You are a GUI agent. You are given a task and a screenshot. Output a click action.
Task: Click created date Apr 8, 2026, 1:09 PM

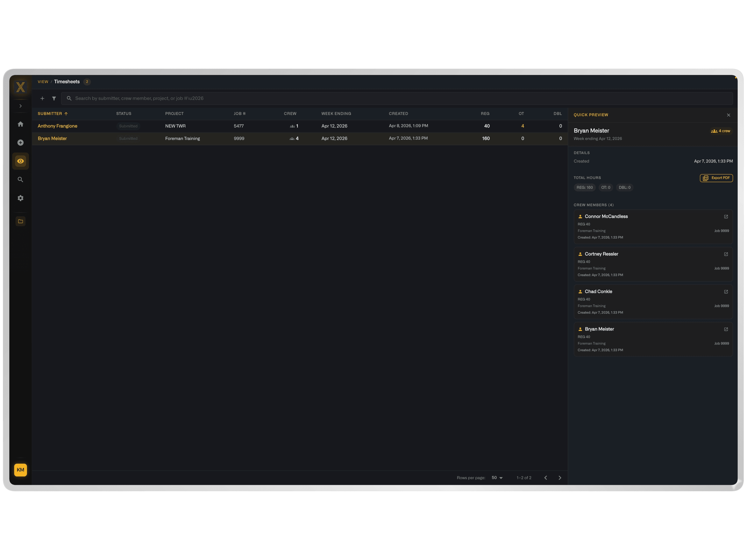408,126
